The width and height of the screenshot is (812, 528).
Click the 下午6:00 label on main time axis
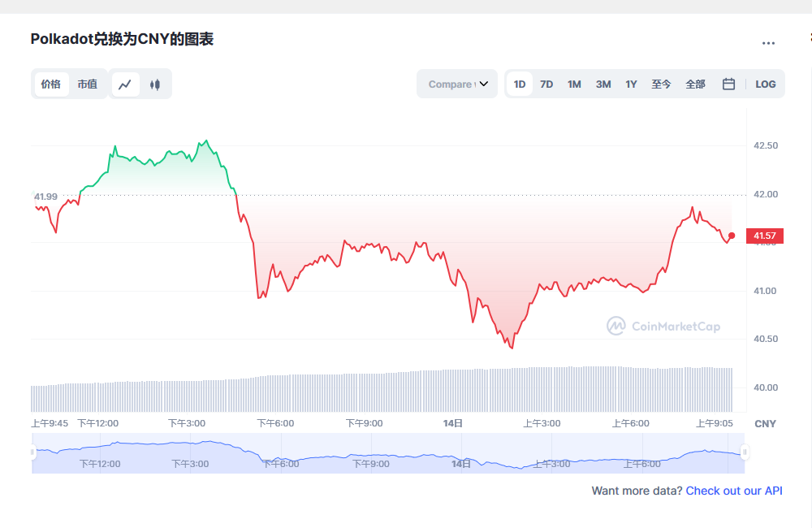point(275,423)
